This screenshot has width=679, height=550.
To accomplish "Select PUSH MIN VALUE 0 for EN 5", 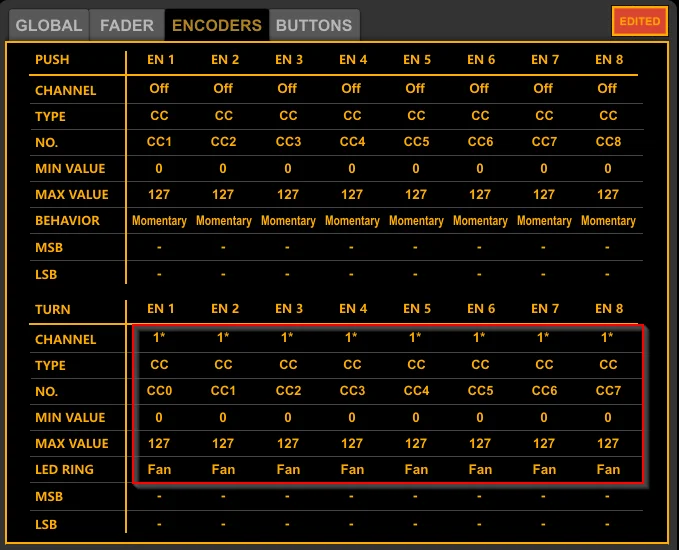I will [416, 168].
